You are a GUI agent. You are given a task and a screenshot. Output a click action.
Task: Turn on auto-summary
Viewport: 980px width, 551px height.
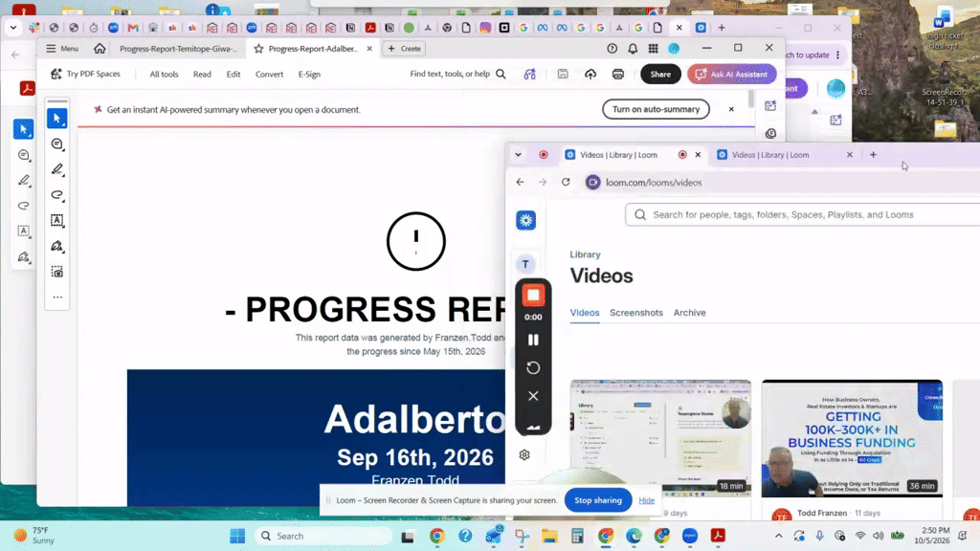[656, 109]
